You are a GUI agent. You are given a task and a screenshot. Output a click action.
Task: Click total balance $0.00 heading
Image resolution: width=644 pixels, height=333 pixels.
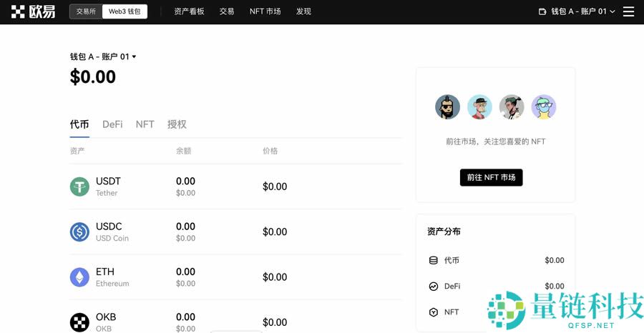pyautogui.click(x=93, y=76)
